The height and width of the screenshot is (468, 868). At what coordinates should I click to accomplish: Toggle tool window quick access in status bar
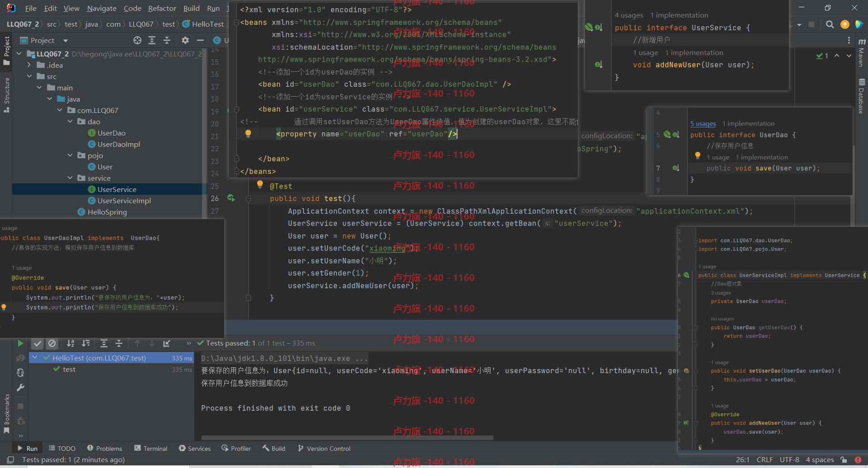10,460
